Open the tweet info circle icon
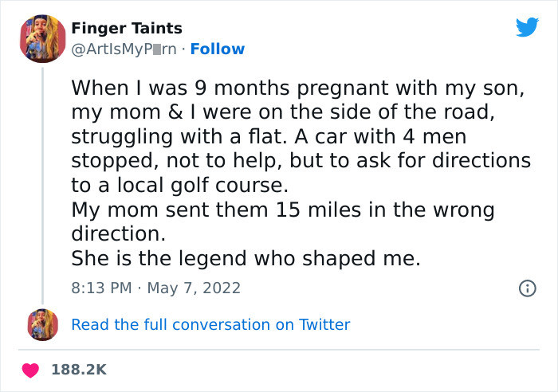This screenshot has width=558, height=392. click(527, 288)
